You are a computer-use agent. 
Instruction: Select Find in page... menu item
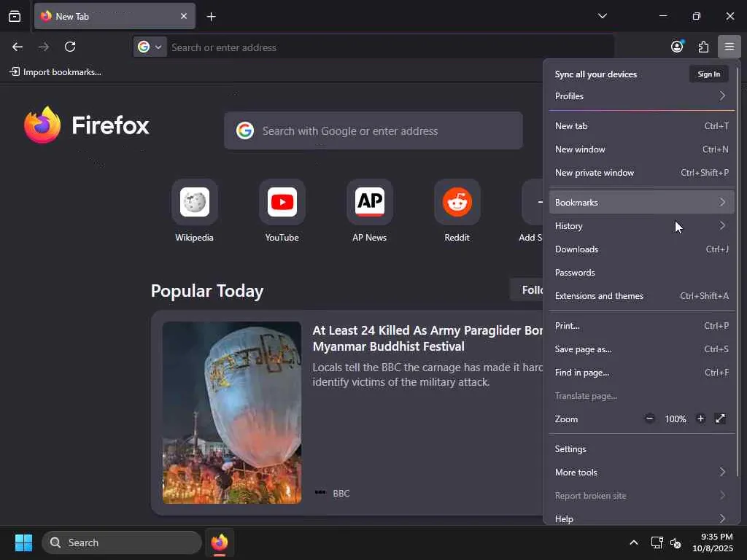pos(641,373)
